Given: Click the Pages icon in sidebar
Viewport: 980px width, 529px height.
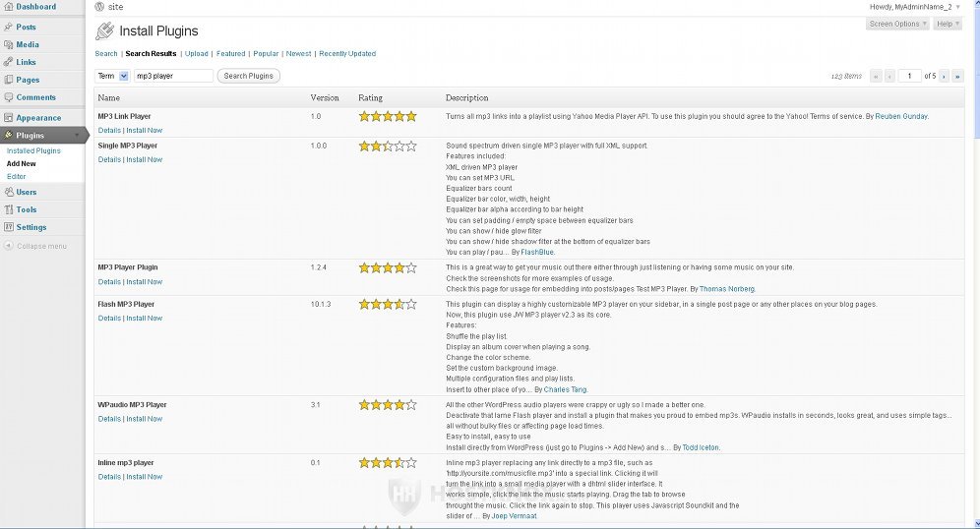Looking at the screenshot, I should 8,80.
